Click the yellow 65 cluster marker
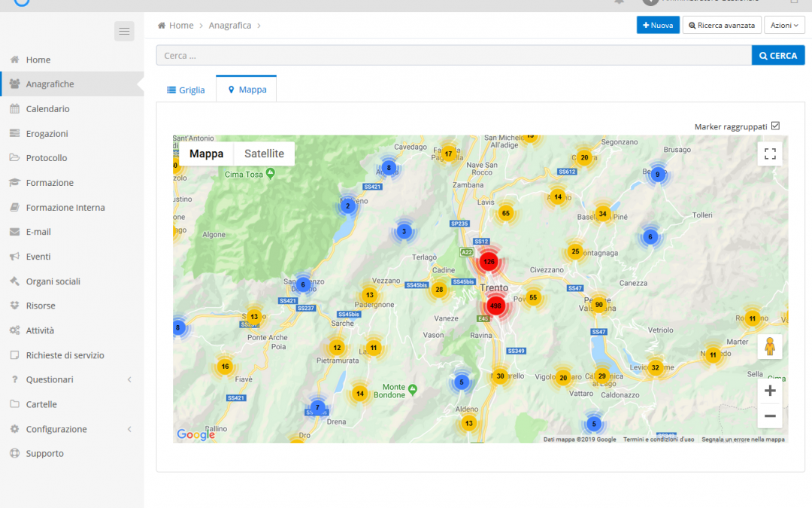 [505, 213]
